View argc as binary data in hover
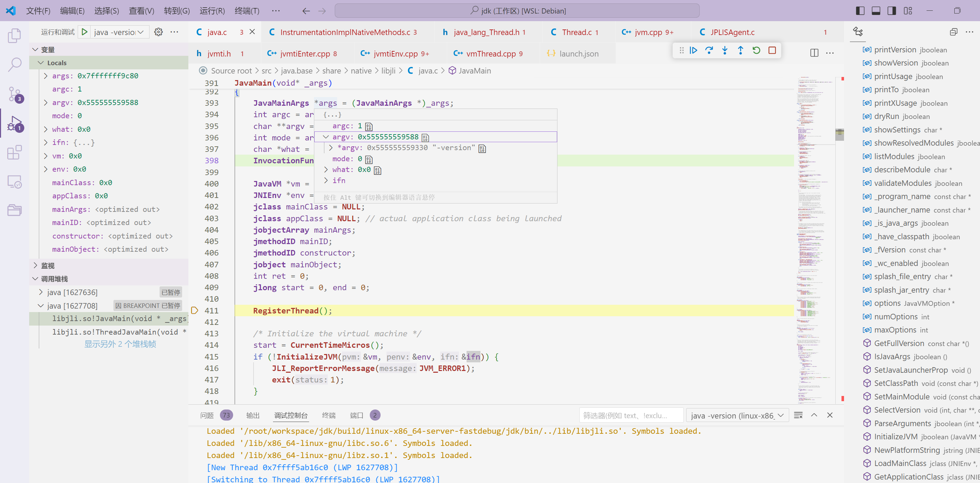The height and width of the screenshot is (483, 980). coord(369,127)
